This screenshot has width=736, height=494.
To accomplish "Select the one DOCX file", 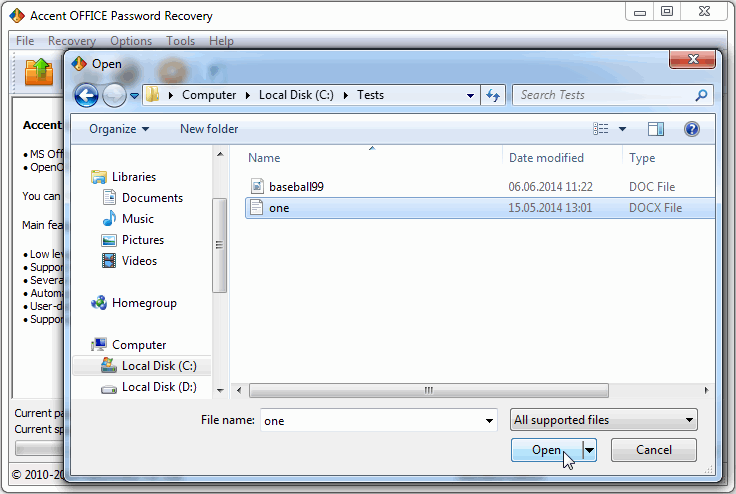I will click(x=480, y=208).
